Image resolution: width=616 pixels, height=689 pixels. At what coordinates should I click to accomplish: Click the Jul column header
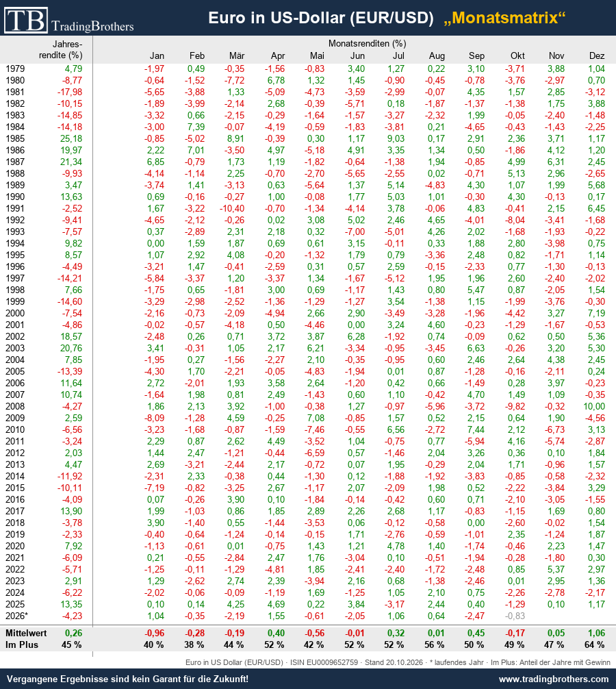[x=398, y=55]
